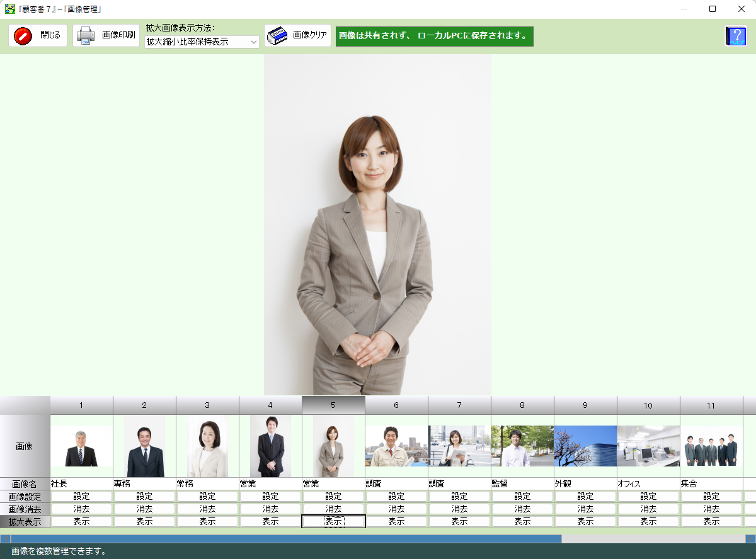This screenshot has height=559, width=756.
Task: Select column header 9
Action: [x=585, y=405]
